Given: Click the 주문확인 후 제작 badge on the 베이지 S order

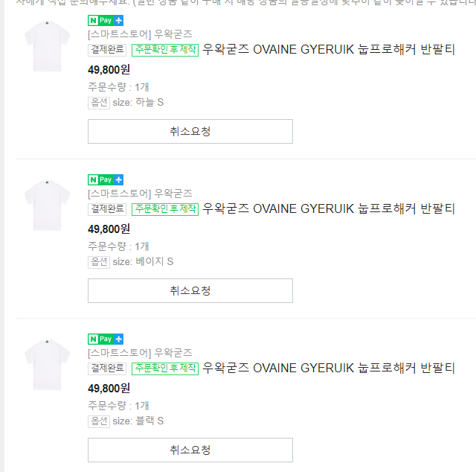Looking at the screenshot, I should [x=164, y=209].
